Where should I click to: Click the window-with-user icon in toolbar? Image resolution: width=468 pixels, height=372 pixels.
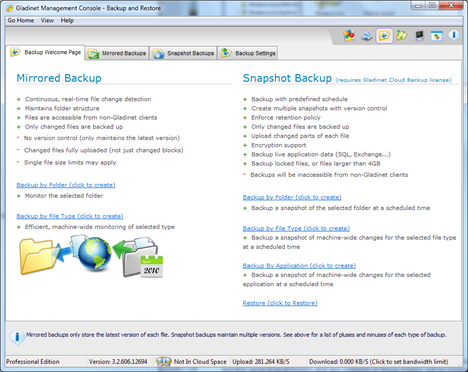pyautogui.click(x=437, y=36)
